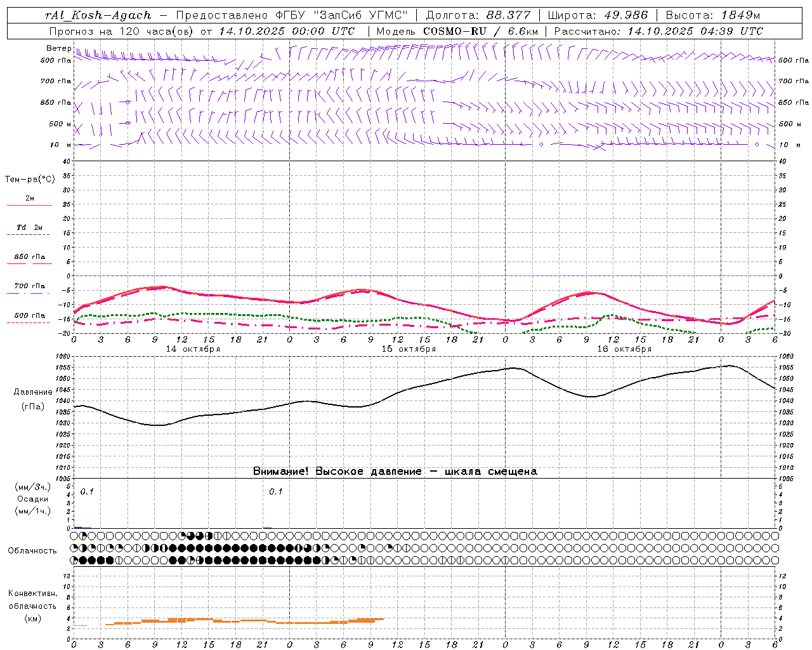Click the 850 гПа temperature legend entry
812x650 pixels.
click(30, 257)
